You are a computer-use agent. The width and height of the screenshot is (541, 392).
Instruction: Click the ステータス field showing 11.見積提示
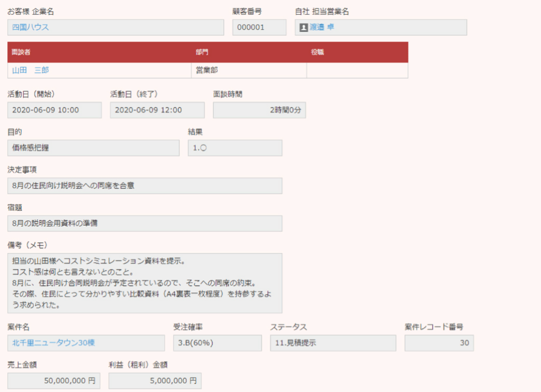[333, 343]
